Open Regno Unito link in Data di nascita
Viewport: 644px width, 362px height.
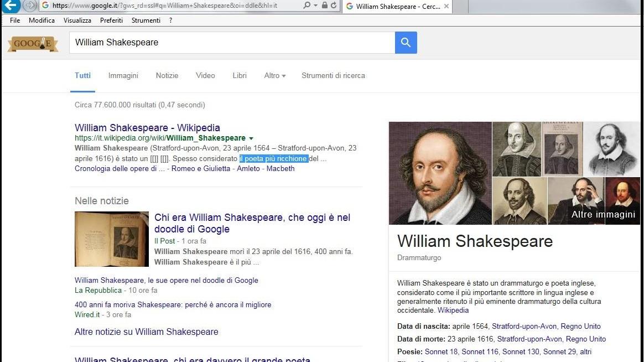(580, 326)
